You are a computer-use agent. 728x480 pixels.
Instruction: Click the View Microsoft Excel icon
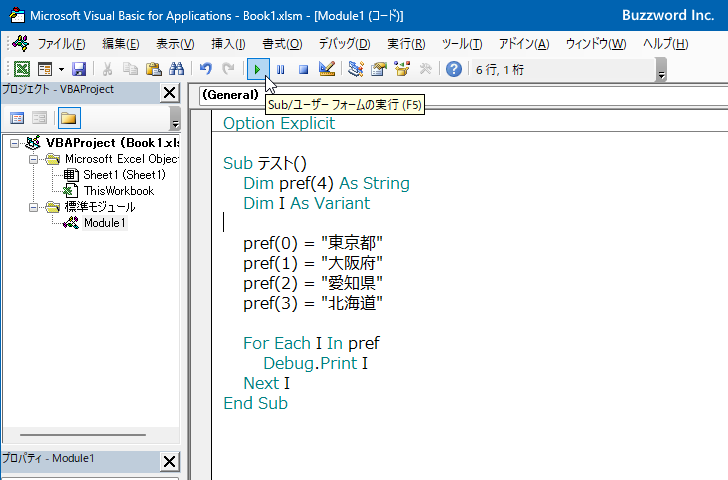point(22,69)
